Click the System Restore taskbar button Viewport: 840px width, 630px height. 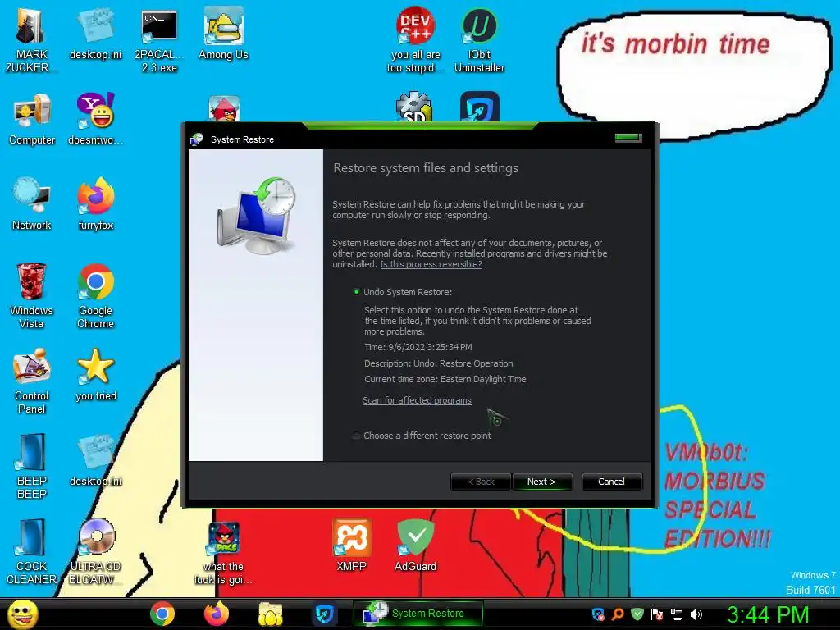(x=418, y=614)
